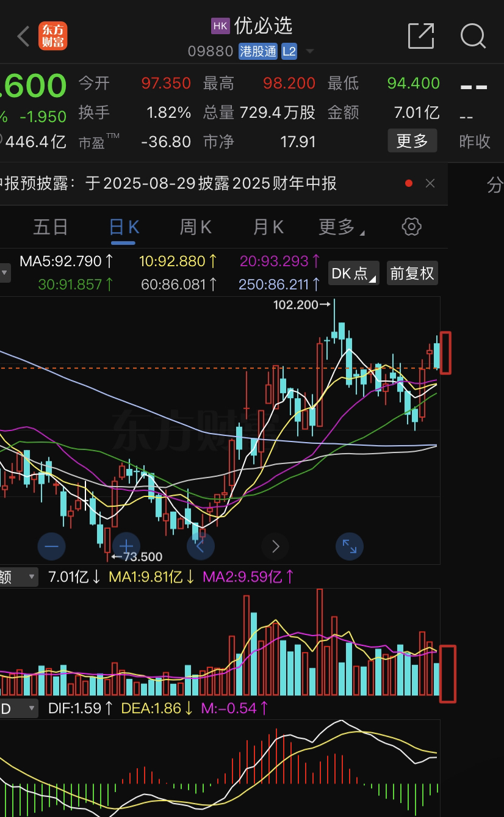Open volume indicator 额 dropdown
Screen dimensions: 504x817
click(18, 576)
